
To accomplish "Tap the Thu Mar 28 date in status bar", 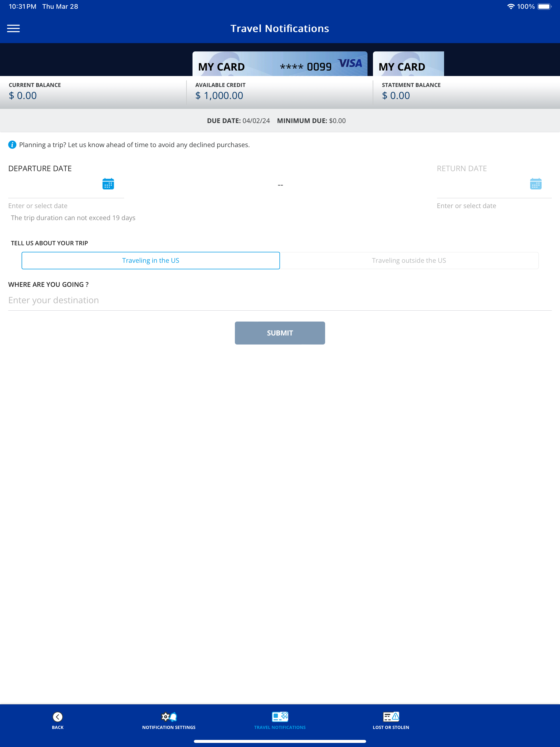I will point(60,6).
